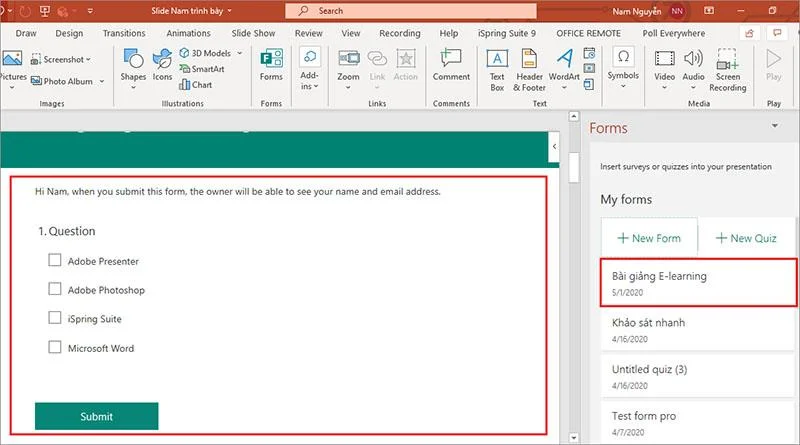The image size is (800, 445).
Task: Click the Search box in title bar
Action: [x=411, y=11]
